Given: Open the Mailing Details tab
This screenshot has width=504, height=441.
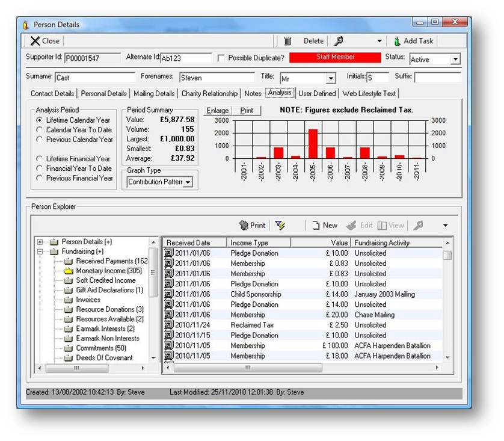Looking at the screenshot, I should click(x=154, y=93).
